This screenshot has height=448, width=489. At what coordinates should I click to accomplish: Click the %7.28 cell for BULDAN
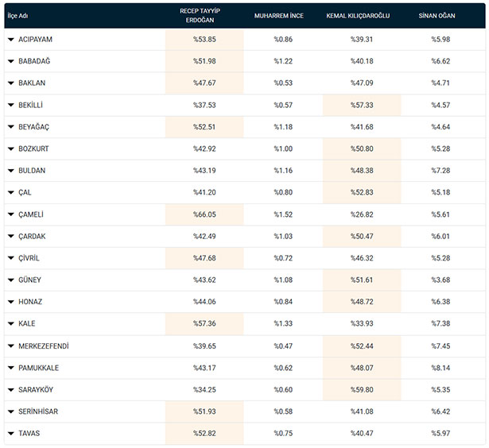click(440, 171)
